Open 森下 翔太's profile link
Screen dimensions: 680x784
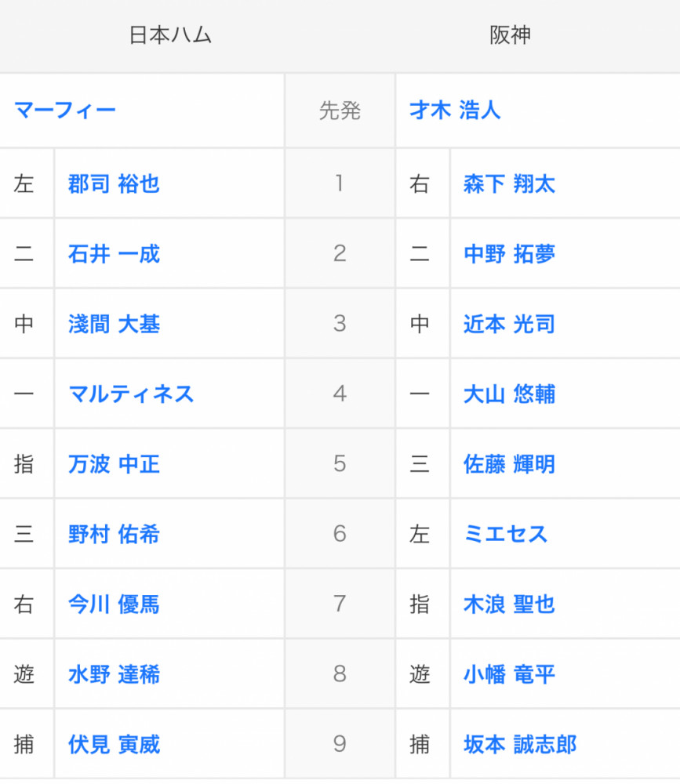[510, 184]
